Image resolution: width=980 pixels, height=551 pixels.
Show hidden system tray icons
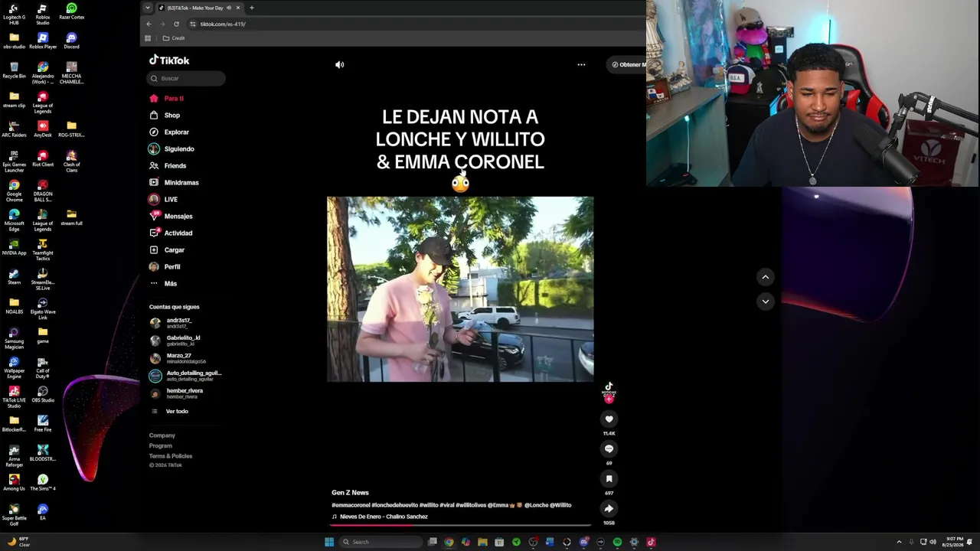coord(899,542)
